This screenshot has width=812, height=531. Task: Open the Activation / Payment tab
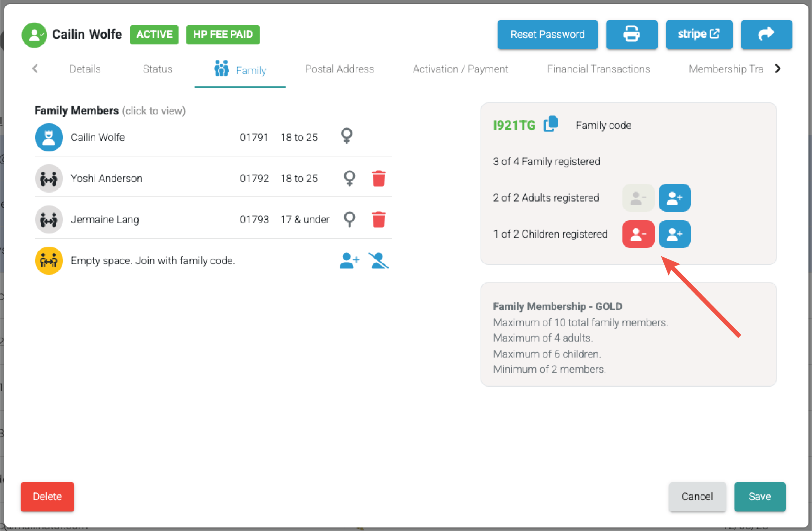pos(460,69)
